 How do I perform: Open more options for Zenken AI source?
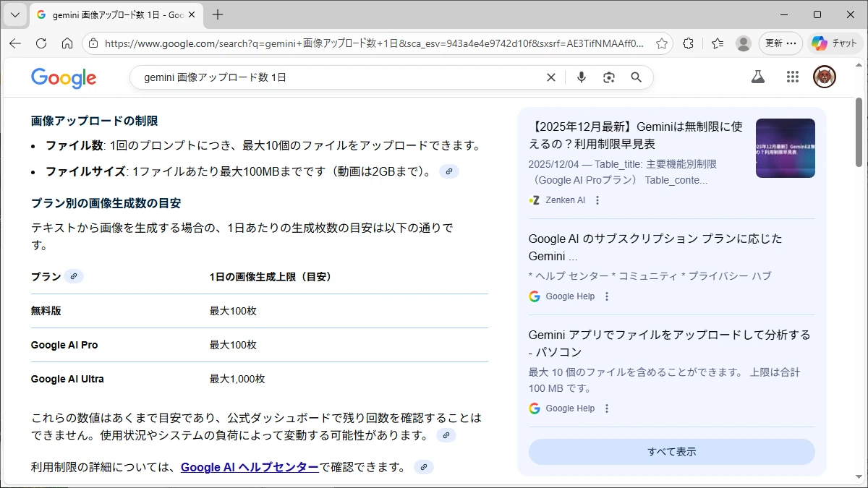tap(597, 200)
